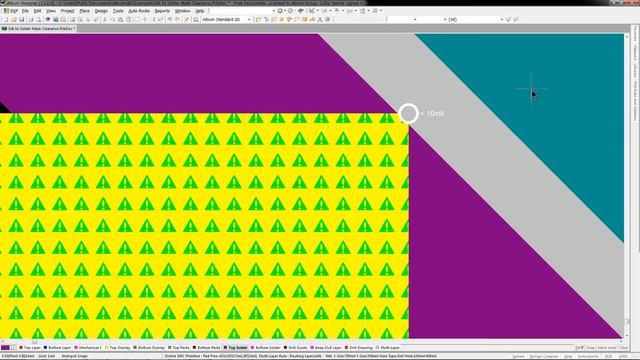Click the Cross Probe pencil icon

pos(187,20)
